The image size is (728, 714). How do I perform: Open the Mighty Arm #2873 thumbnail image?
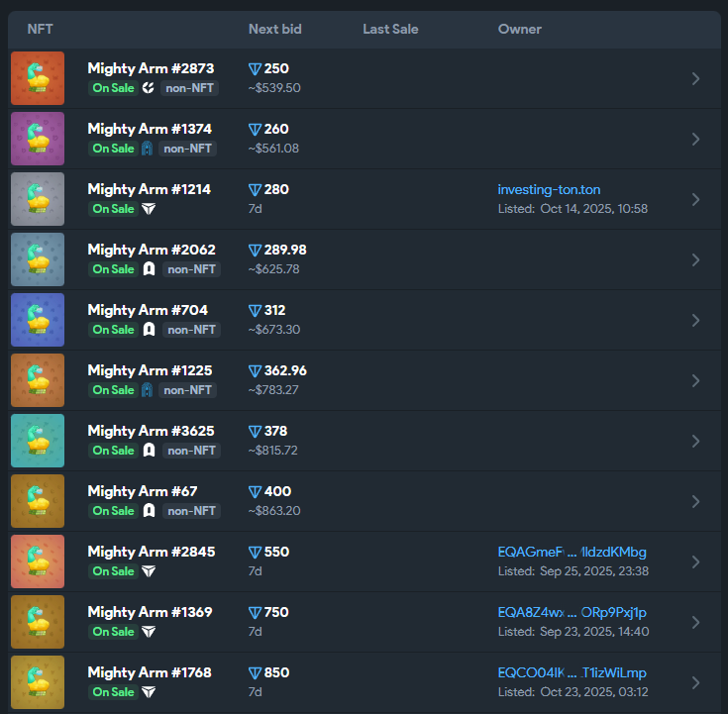pos(38,78)
